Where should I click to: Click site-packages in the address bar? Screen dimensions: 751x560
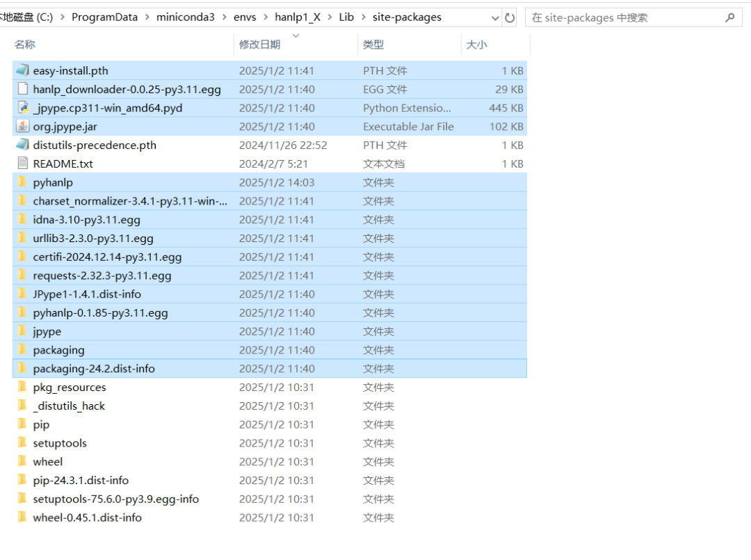tap(407, 17)
